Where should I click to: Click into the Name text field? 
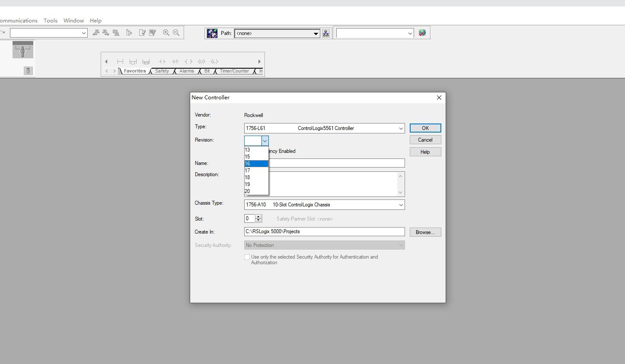tap(336, 163)
